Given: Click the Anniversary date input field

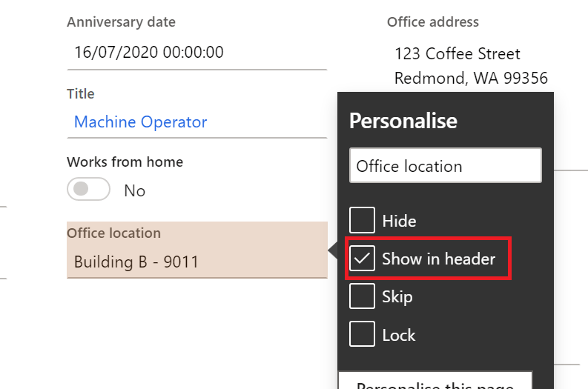Looking at the screenshot, I should pyautogui.click(x=196, y=53).
